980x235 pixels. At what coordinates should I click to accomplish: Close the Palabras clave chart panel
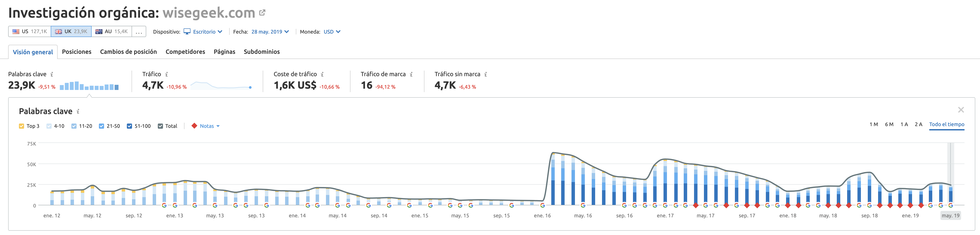click(x=961, y=110)
